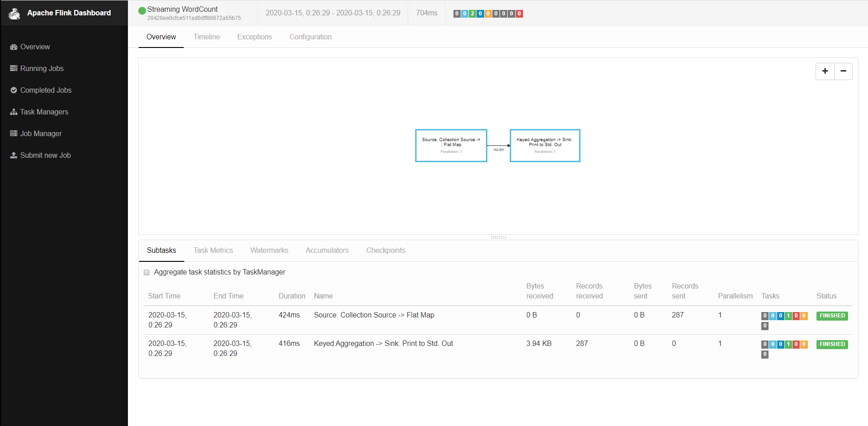Click FINISHED badge of Source row
868x426 pixels.
832,316
